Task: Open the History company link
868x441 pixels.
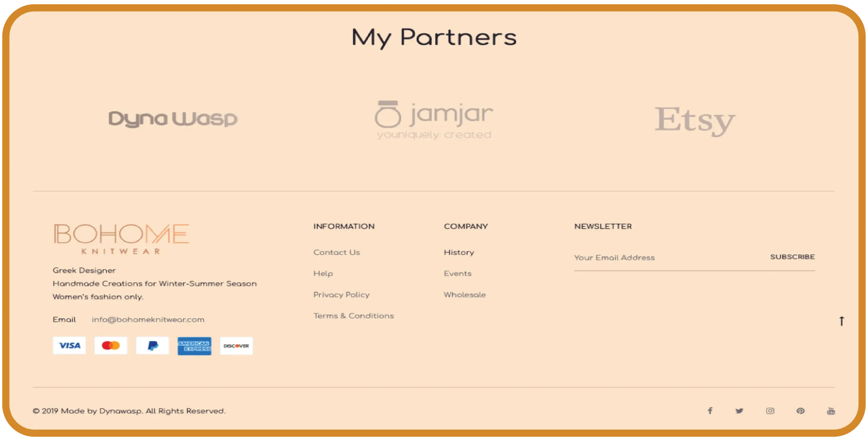Action: 459,252
